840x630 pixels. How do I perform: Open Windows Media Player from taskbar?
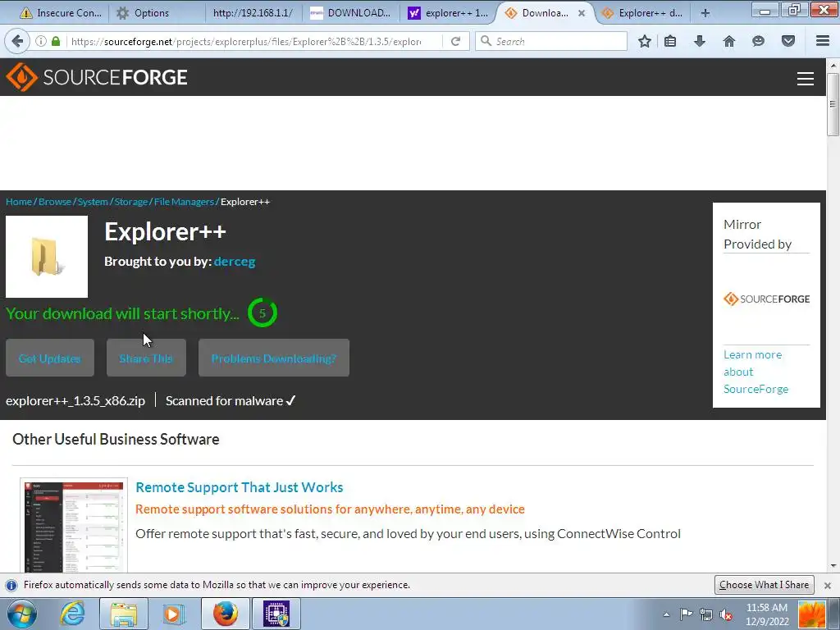[x=174, y=614]
